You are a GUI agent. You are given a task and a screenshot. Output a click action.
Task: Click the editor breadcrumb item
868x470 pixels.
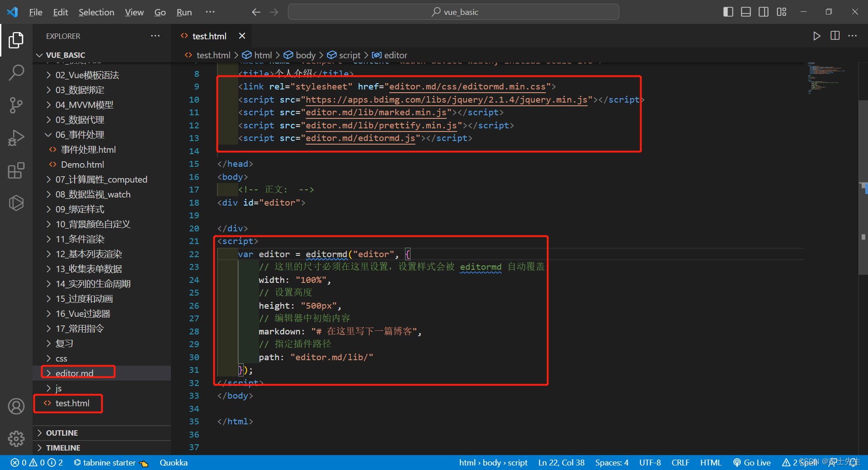click(390, 55)
